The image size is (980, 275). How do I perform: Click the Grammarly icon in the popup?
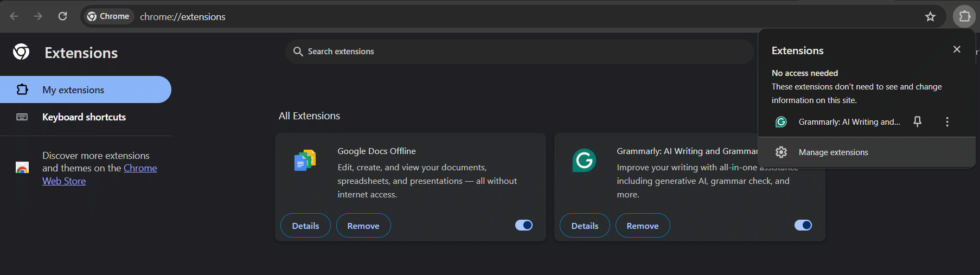[x=781, y=121]
